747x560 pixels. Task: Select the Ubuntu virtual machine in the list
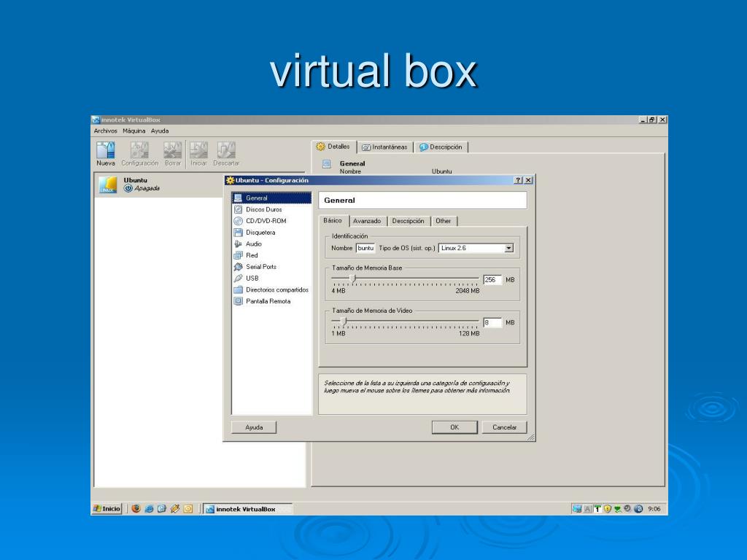pyautogui.click(x=159, y=184)
